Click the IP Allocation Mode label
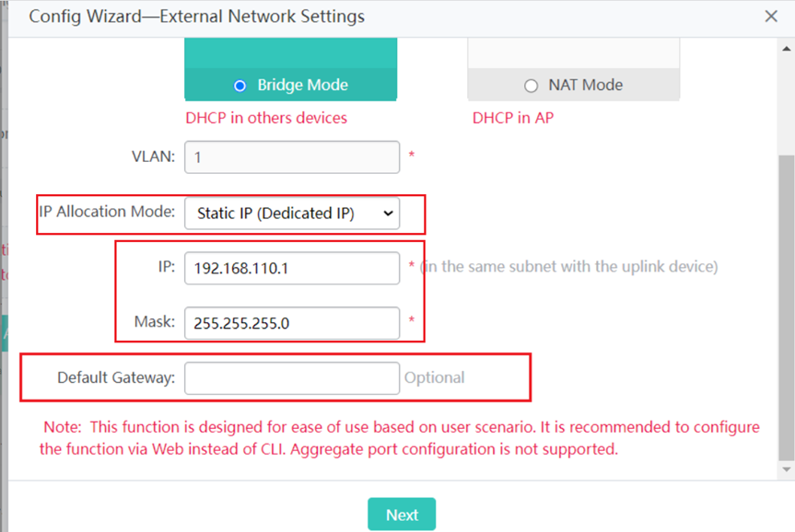 tap(107, 212)
